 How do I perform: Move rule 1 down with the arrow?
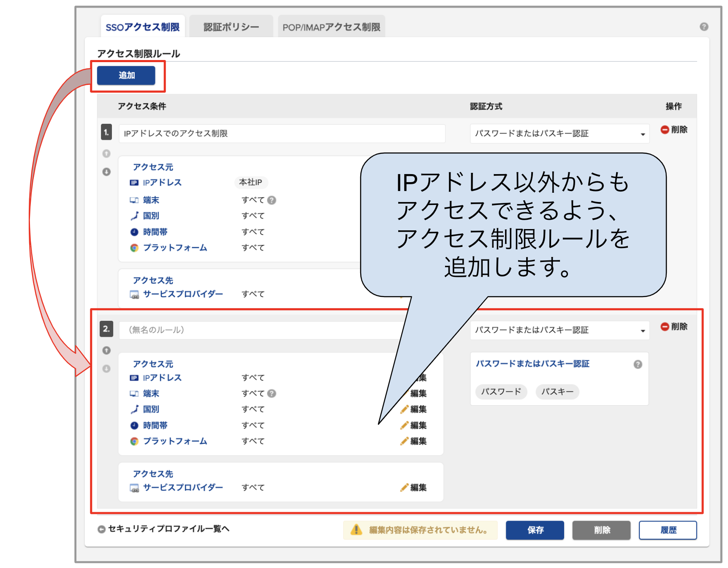(106, 172)
